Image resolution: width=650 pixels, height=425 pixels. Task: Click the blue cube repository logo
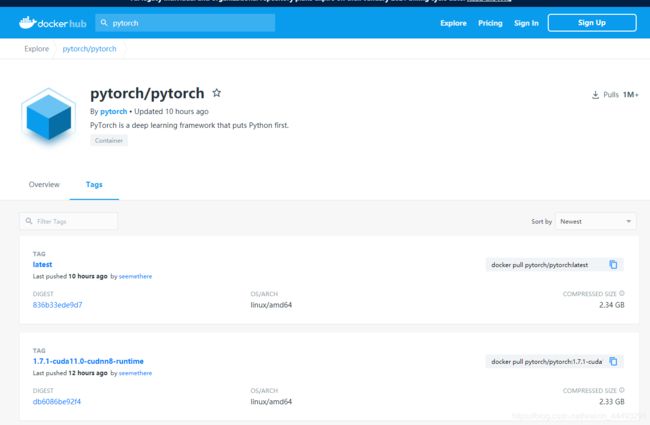pyautogui.click(x=49, y=117)
